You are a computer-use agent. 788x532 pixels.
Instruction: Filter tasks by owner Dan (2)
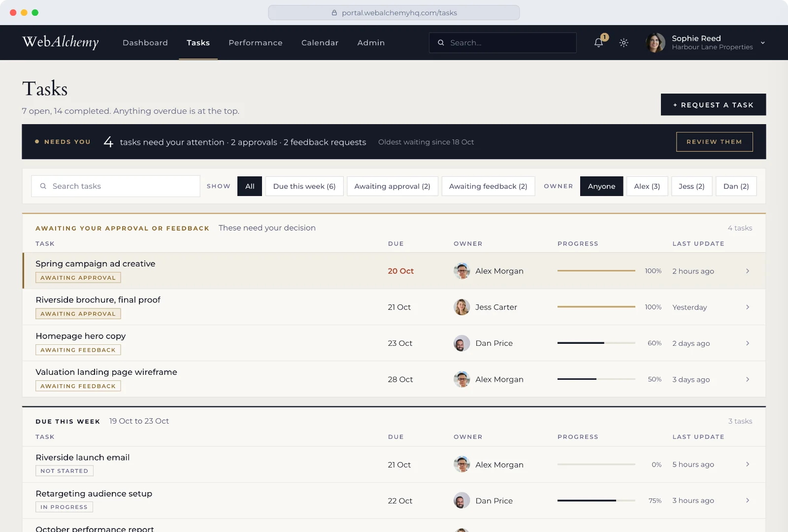click(x=736, y=186)
